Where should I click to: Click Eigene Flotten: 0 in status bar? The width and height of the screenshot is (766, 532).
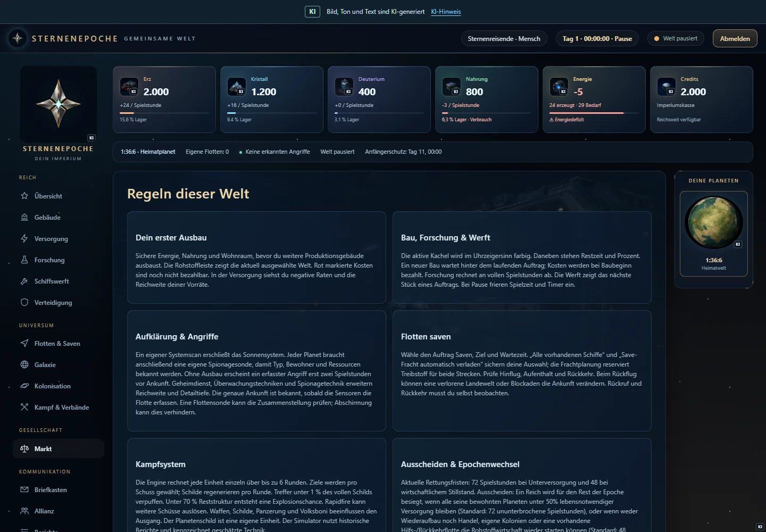tap(207, 152)
